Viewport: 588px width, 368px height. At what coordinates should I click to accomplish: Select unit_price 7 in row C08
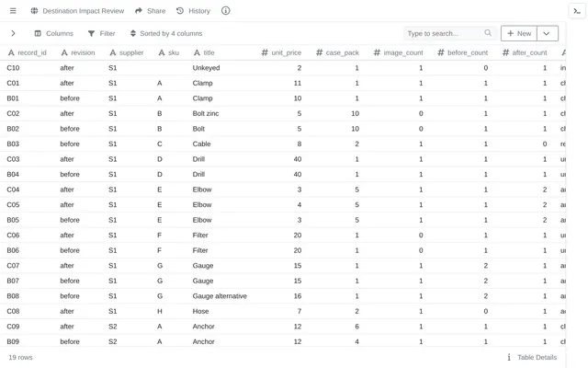click(281, 311)
